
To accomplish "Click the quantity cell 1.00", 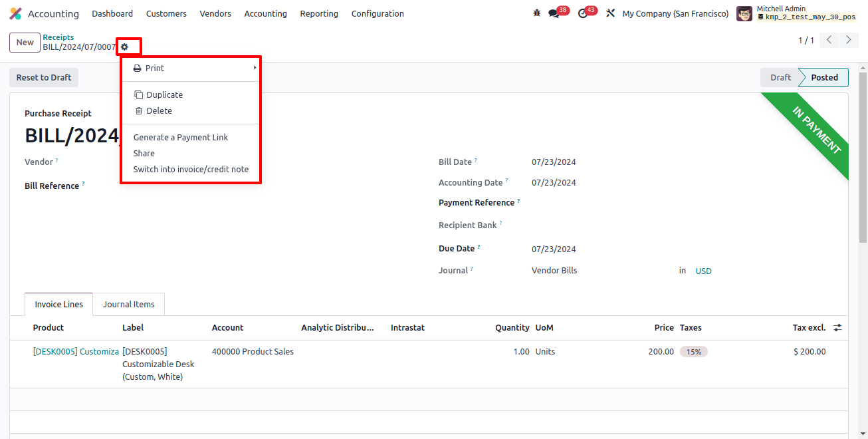I will pos(521,351).
